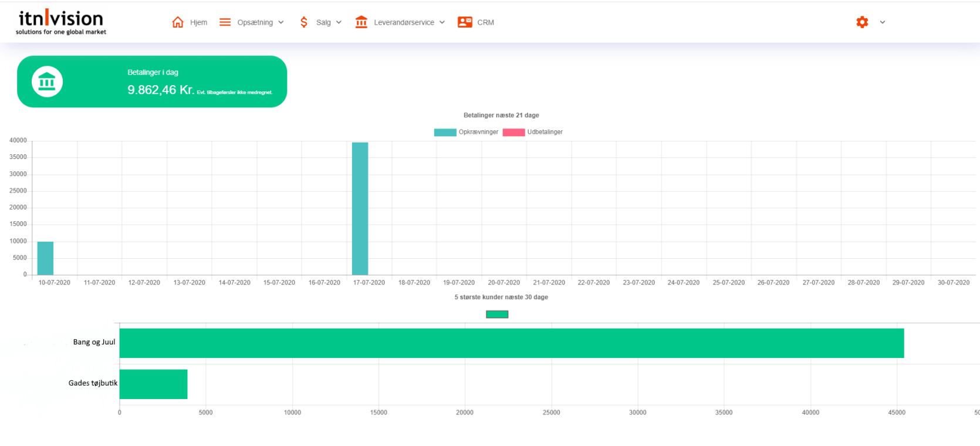Go to the Hjem menu item
This screenshot has width=980, height=446.
click(x=198, y=22)
